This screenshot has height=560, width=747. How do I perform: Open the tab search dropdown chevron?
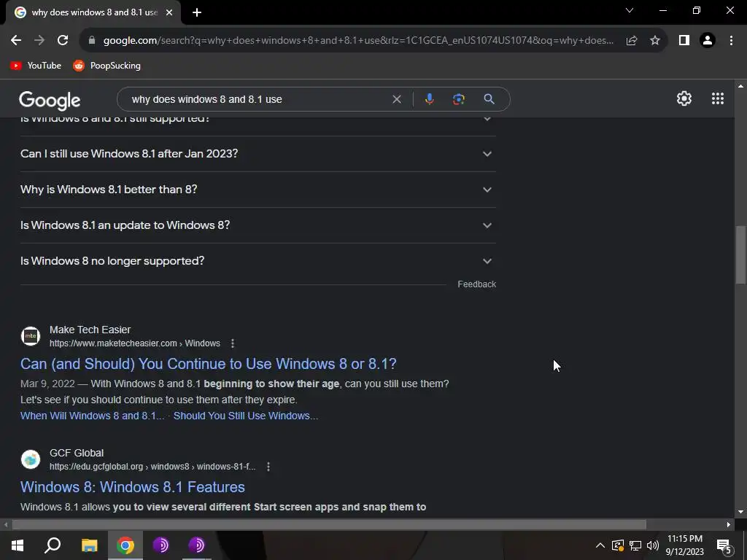[x=630, y=10]
